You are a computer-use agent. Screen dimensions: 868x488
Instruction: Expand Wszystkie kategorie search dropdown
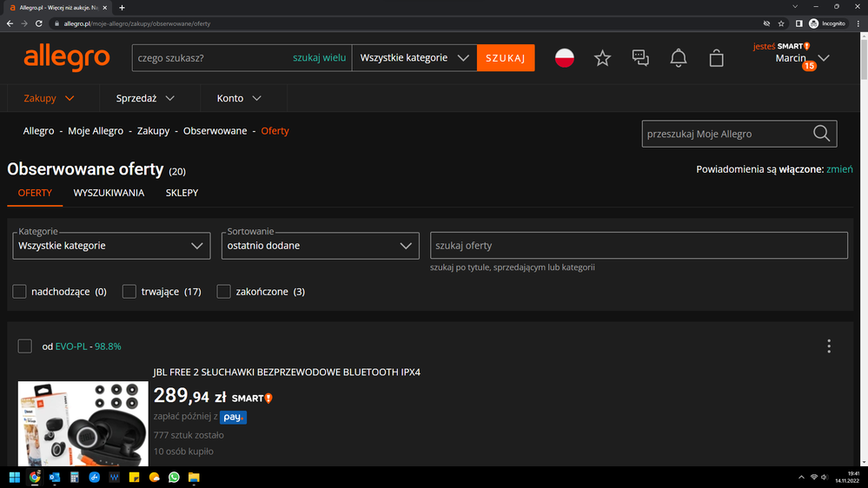tap(414, 58)
